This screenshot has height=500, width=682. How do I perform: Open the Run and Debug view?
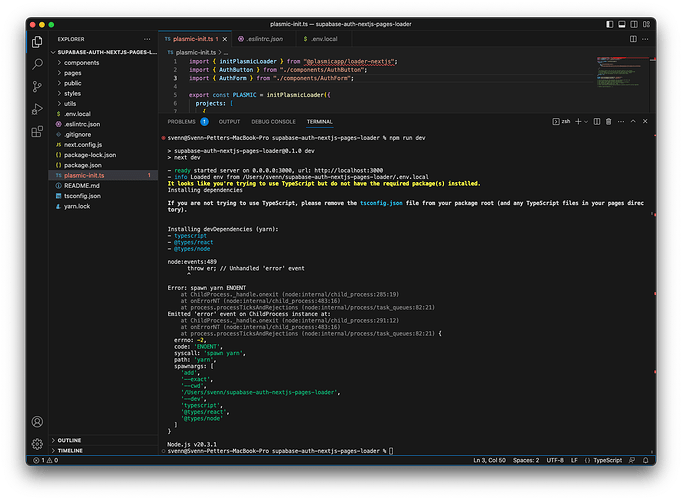click(x=37, y=109)
